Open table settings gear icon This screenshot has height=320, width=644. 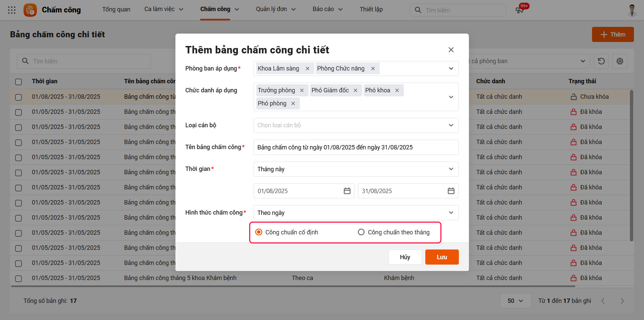coord(620,61)
